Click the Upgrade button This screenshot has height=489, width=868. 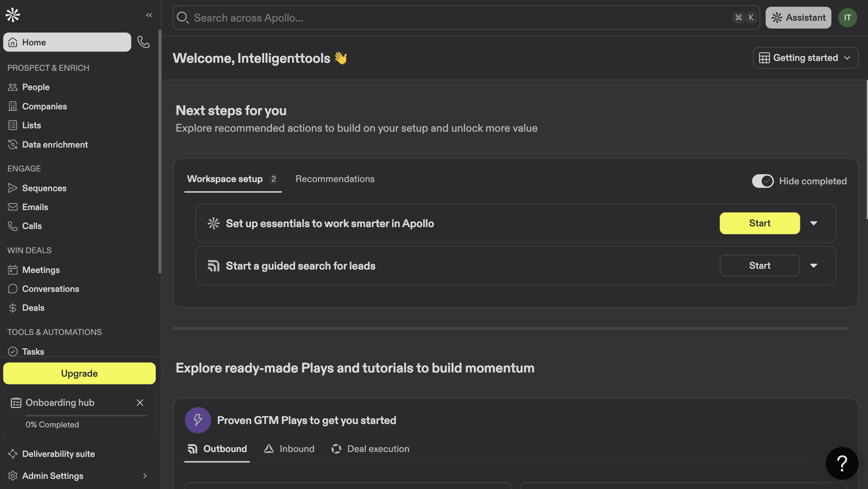[x=79, y=373]
